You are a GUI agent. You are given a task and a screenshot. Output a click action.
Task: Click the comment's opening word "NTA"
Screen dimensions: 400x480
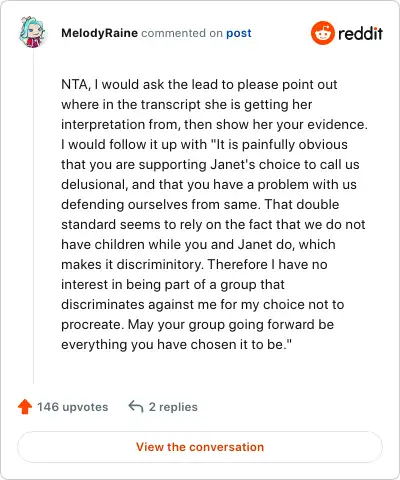[74, 85]
